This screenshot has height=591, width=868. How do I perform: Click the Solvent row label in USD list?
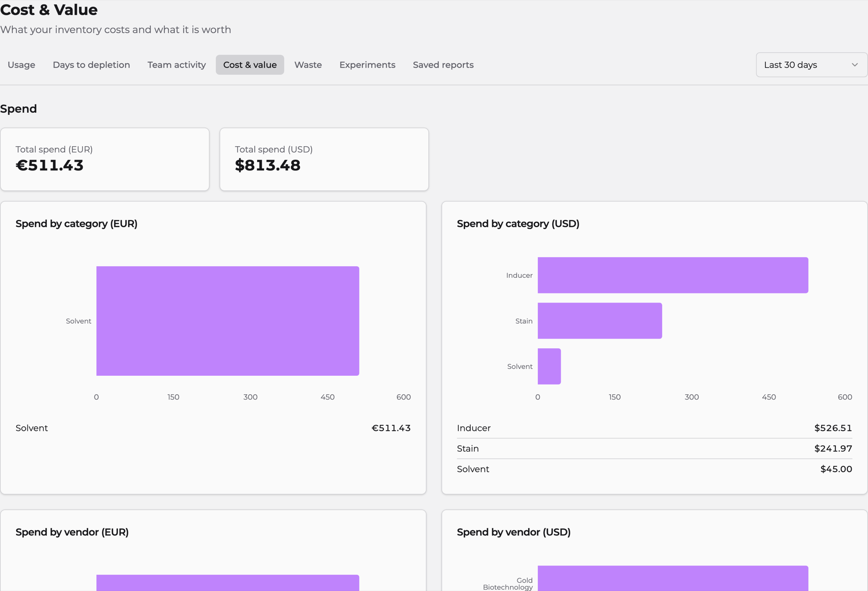(x=473, y=469)
